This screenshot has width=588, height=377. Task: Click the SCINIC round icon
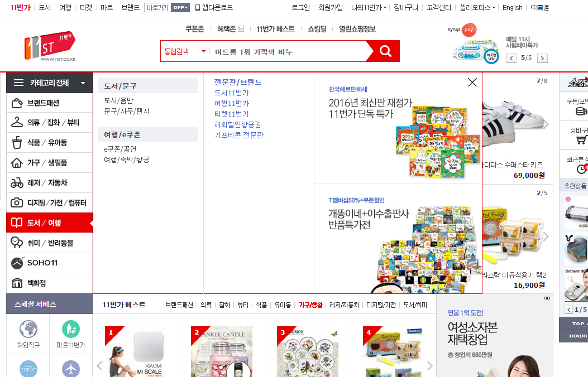click(28, 369)
